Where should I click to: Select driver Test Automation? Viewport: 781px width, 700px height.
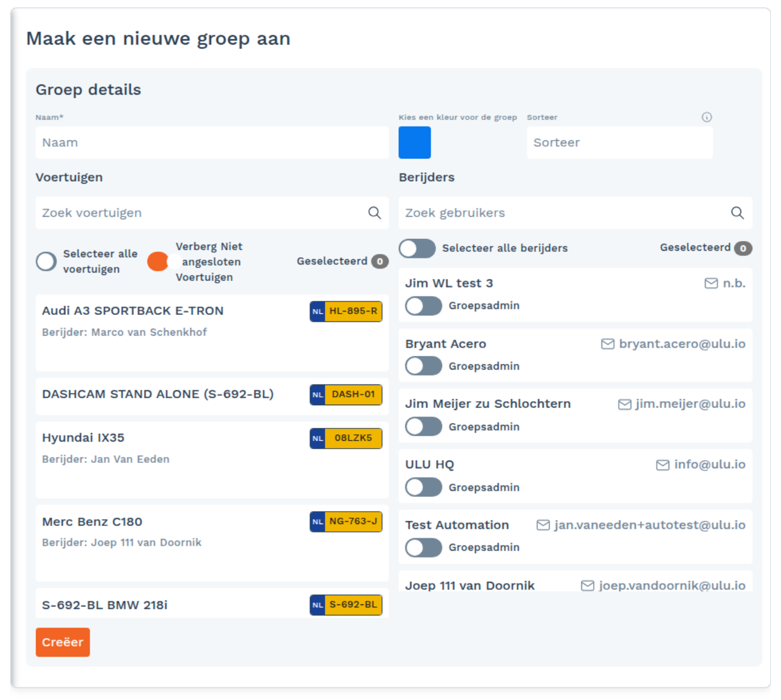pos(575,537)
